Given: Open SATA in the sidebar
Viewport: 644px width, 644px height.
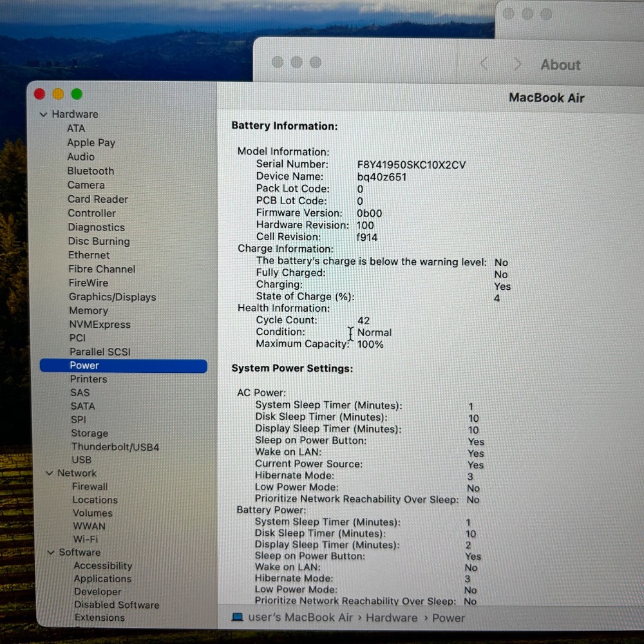Looking at the screenshot, I should coord(83,406).
